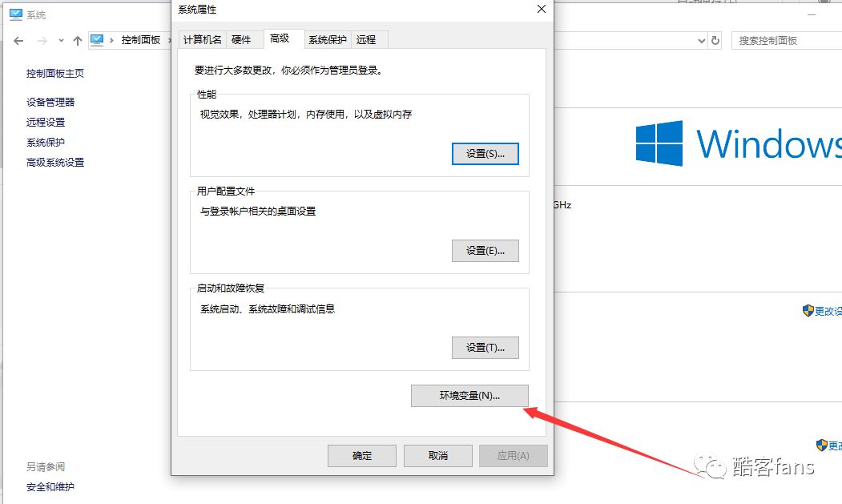Viewport: 842px width, 504px height.
Task: Click computer icon in address bar
Action: [x=97, y=40]
